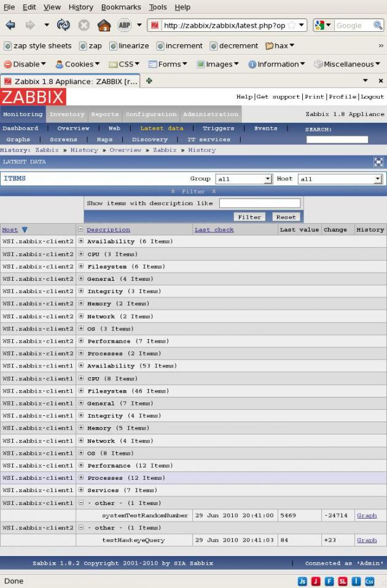
Task: Open the Information developer toolbar menu
Action: point(276,64)
